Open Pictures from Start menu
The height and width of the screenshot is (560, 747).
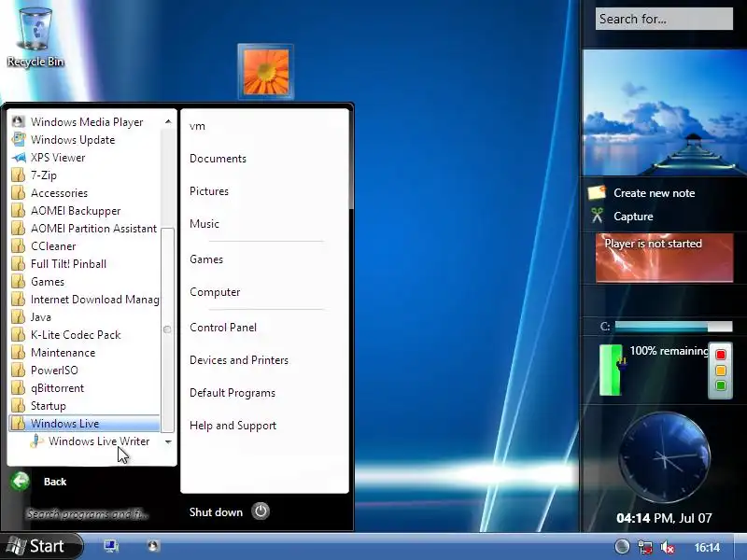[209, 191]
